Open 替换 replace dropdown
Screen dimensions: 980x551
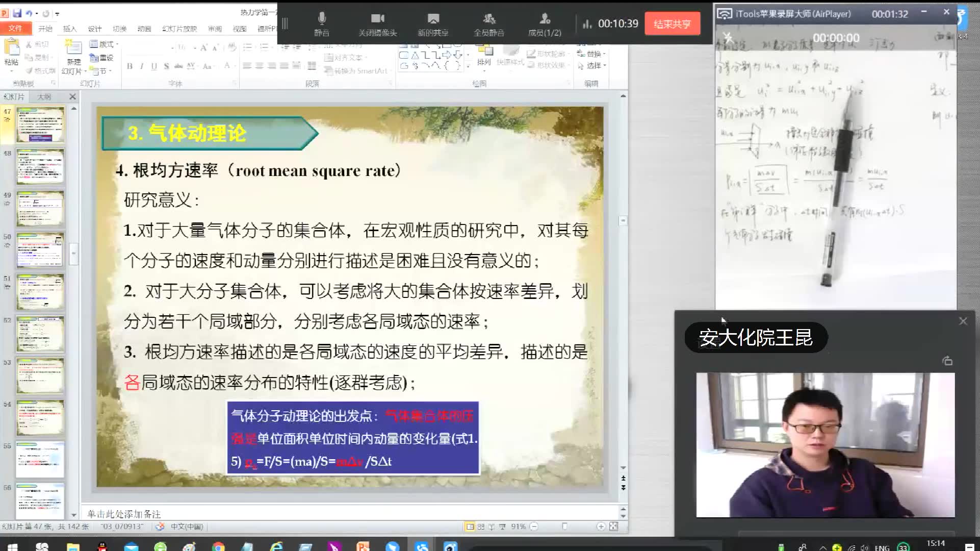click(x=591, y=54)
